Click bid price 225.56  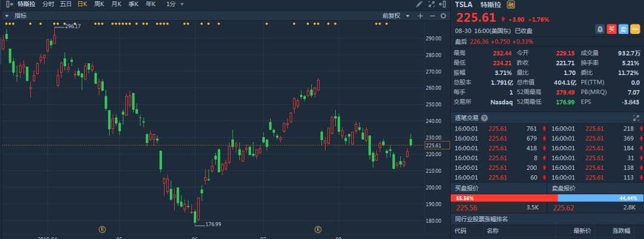(466, 208)
